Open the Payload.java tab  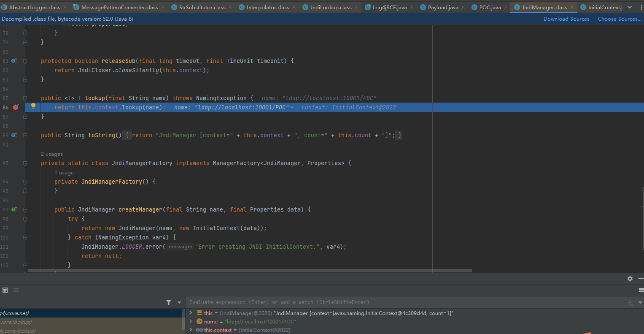click(443, 7)
